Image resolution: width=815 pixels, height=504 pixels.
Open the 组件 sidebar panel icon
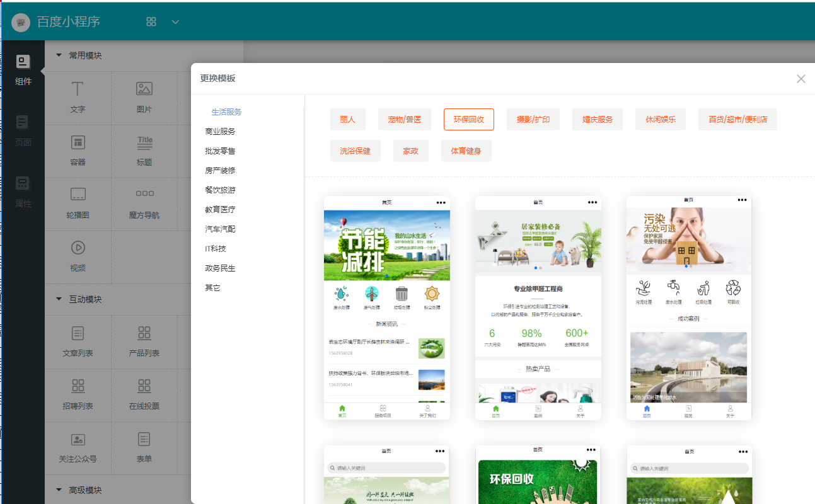coord(23,62)
